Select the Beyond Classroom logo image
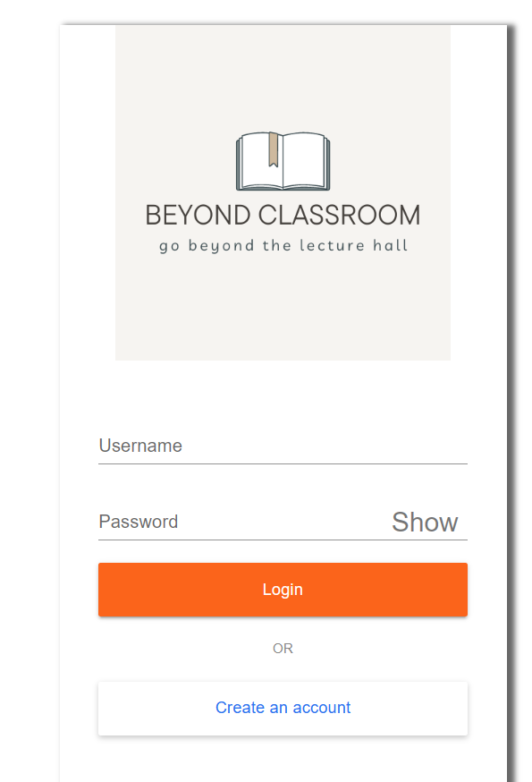 pyautogui.click(x=283, y=192)
